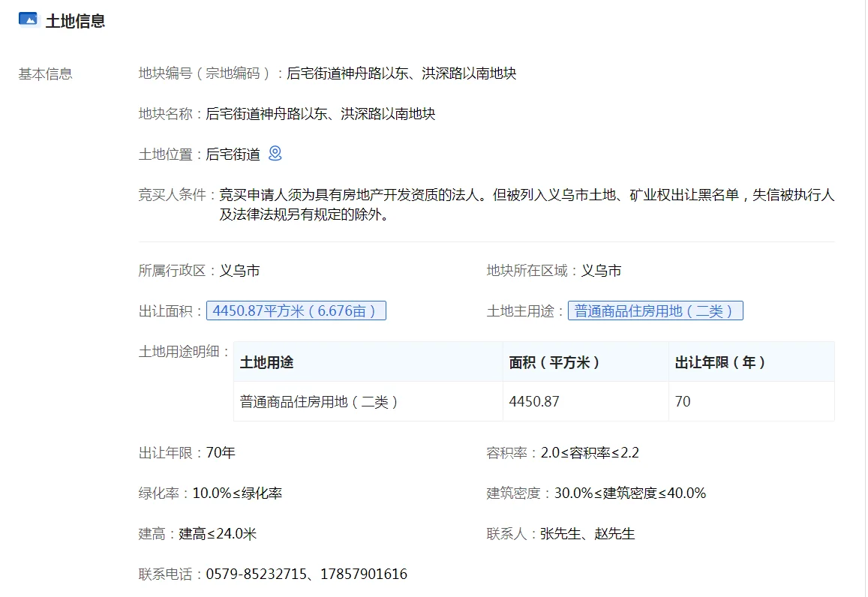The image size is (868, 597).
Task: Click the 面积（平方米） table column header
Action: 554,362
